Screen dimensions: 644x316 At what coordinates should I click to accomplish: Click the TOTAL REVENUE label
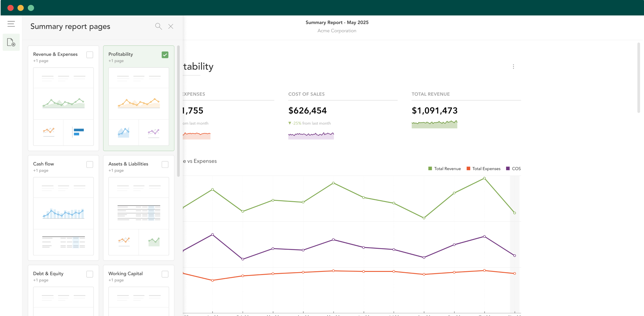(431, 94)
